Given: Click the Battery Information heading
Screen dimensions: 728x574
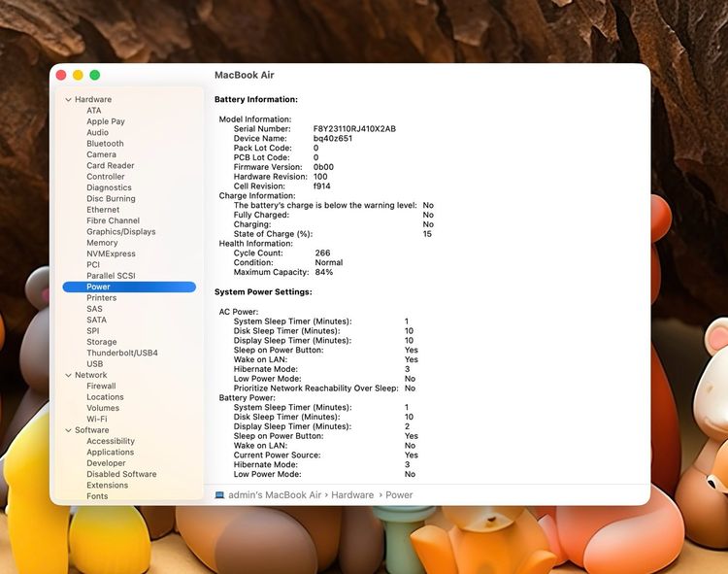Looking at the screenshot, I should (x=256, y=99).
